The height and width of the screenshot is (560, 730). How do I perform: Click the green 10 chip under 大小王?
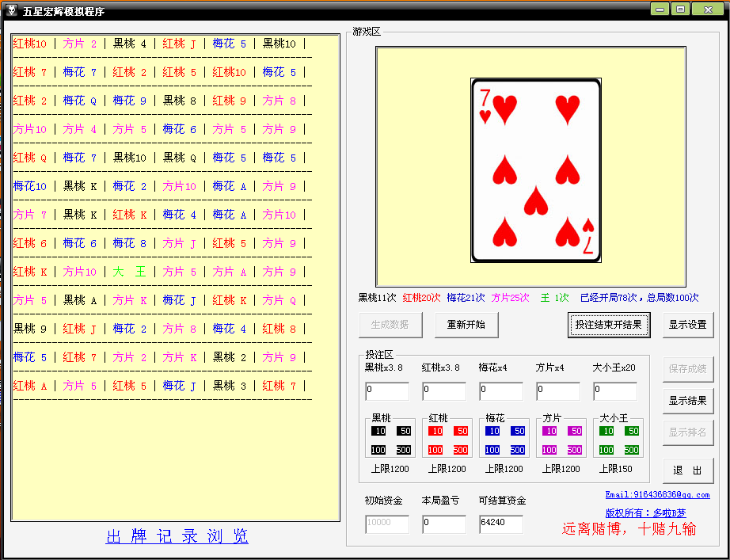[606, 431]
